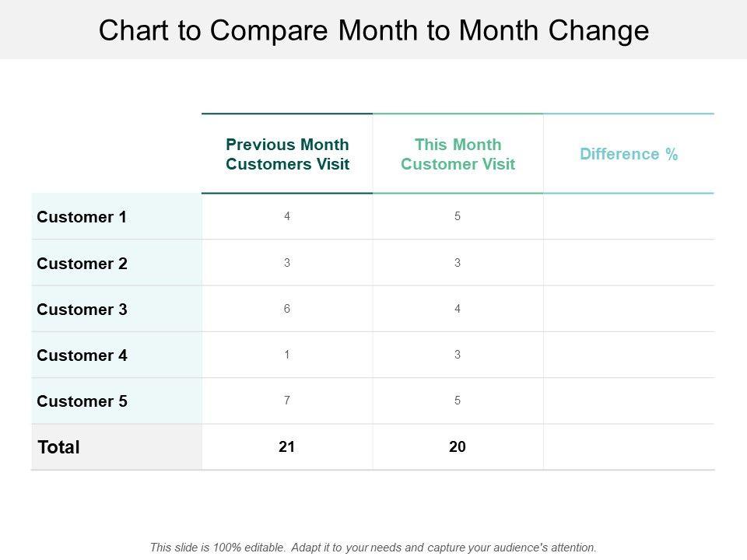Viewport: 747px width, 560px height.
Task: Click Customer 1 previous month value 4
Action: tap(287, 217)
